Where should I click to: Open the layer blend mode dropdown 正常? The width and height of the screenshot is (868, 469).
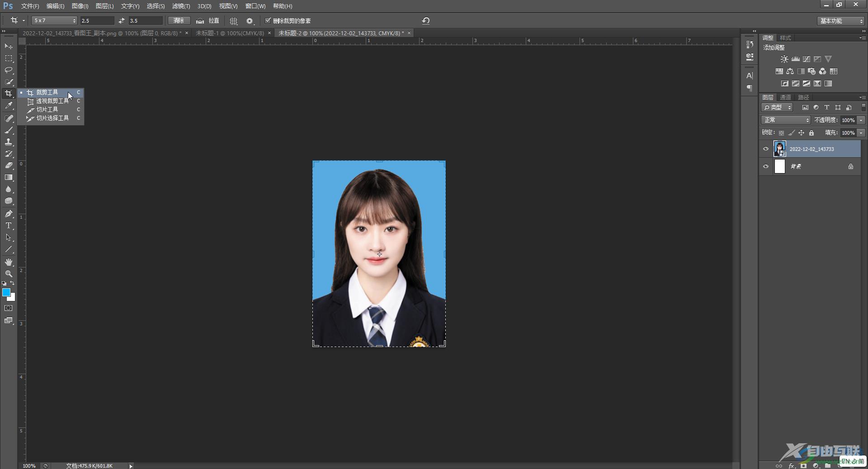(786, 120)
